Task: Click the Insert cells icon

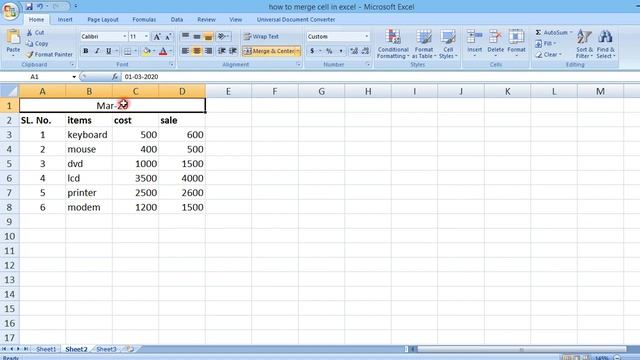Action: 474,38
